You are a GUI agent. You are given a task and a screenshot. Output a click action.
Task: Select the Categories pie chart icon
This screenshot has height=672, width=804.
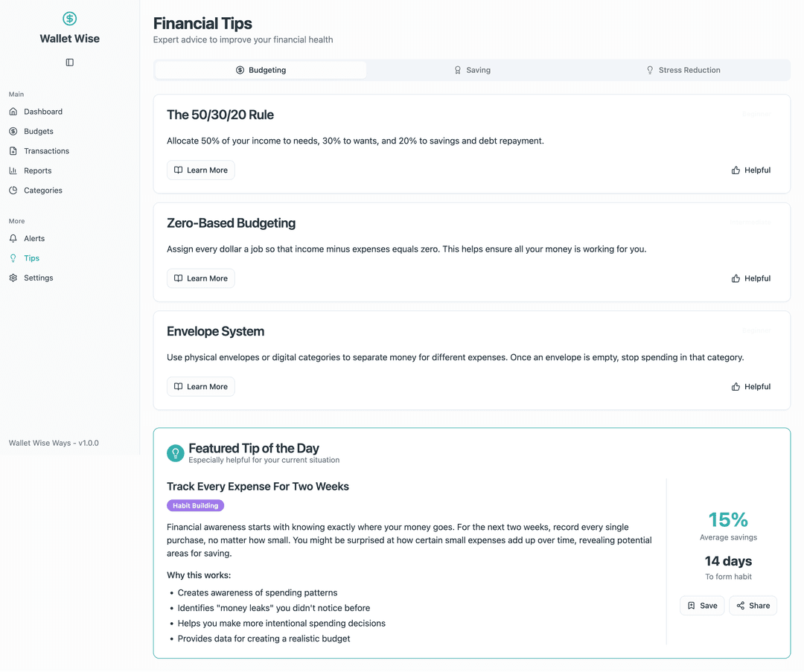13,190
